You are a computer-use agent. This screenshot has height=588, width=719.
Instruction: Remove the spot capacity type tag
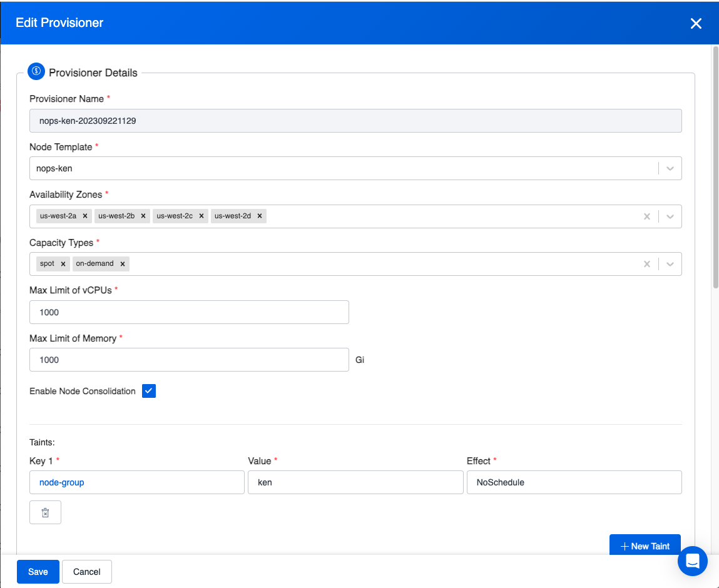tap(63, 264)
